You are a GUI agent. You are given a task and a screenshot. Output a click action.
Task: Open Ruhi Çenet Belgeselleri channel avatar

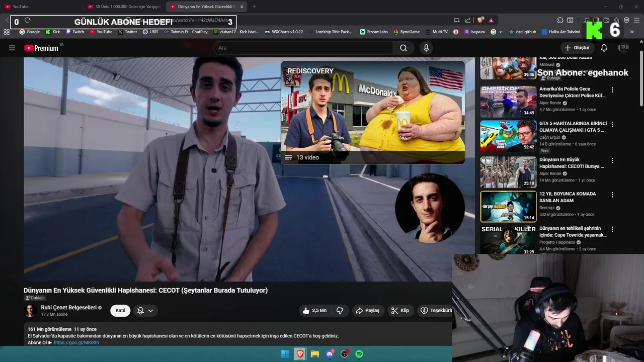(x=31, y=311)
